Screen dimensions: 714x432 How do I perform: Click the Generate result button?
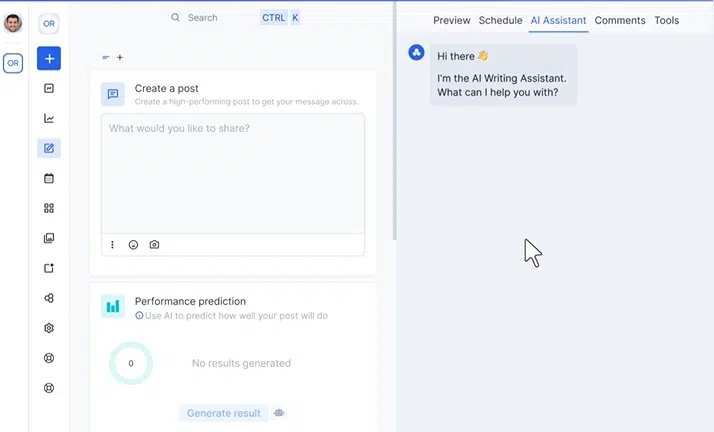(x=224, y=413)
